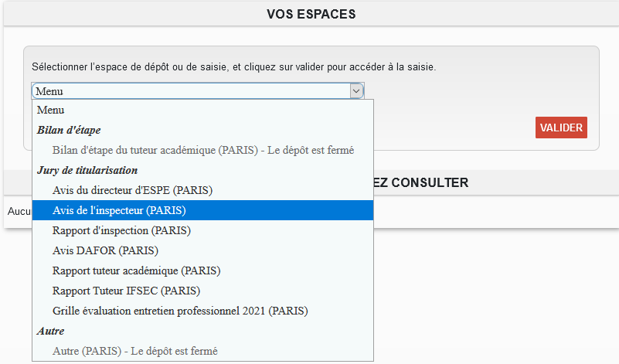Select 'Rapport Tuteur IFSEC (PARIS)' option
Screen dimensions: 619x364
tap(126, 291)
